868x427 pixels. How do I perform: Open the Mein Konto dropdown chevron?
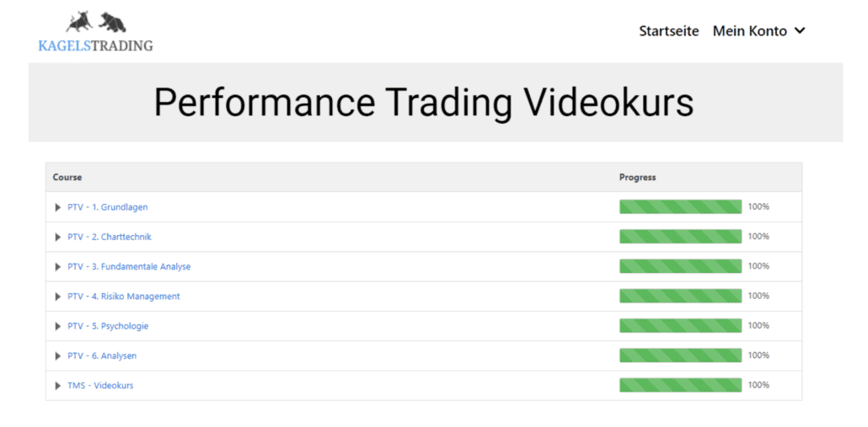click(800, 31)
